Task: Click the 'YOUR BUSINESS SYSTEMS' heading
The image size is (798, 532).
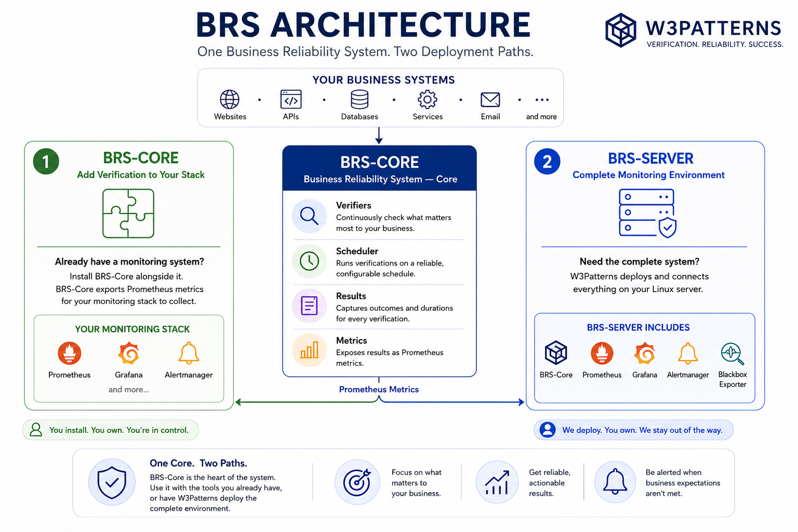Action: point(383,80)
